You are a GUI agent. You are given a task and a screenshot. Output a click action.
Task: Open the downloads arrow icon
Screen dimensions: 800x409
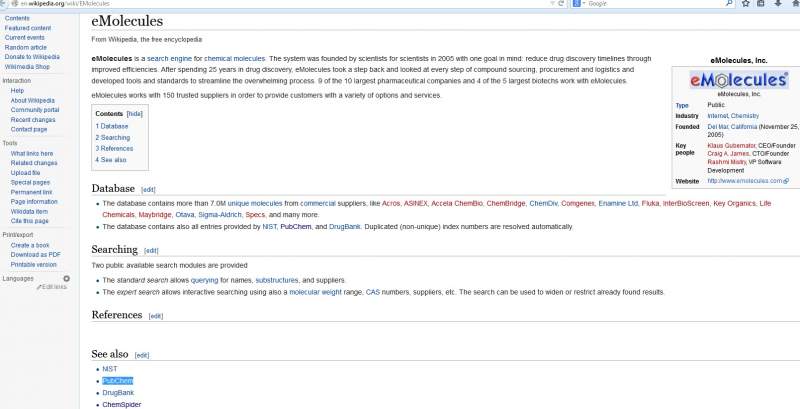point(778,4)
